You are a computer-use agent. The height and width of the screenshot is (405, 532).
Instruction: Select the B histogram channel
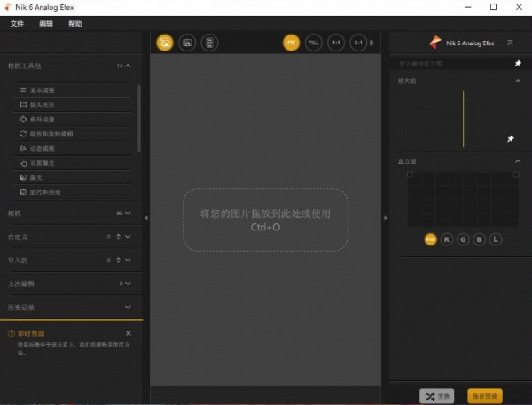pyautogui.click(x=480, y=239)
